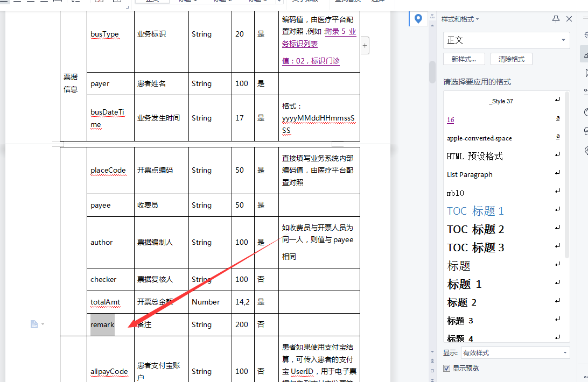
Task: Click the 清除格式 button
Action: [511, 59]
